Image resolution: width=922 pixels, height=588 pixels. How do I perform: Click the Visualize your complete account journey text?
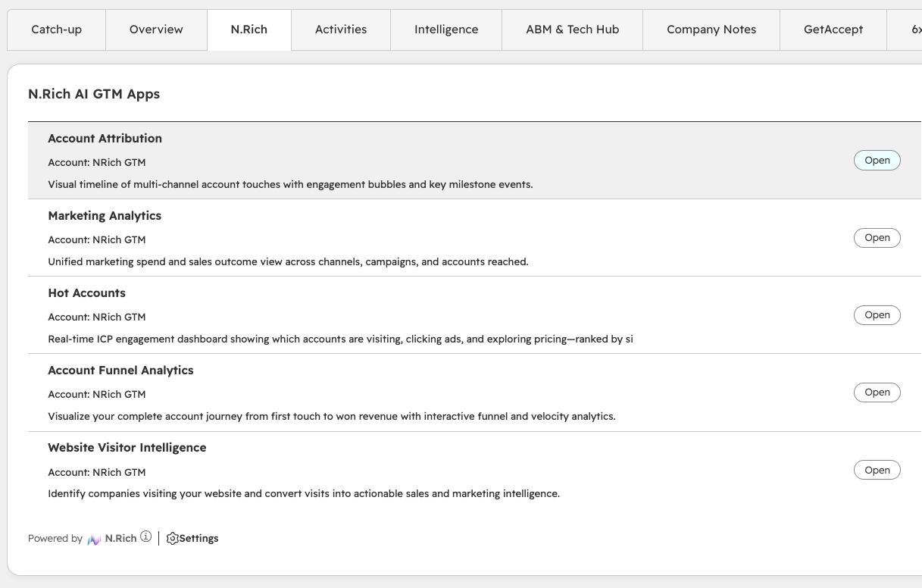click(332, 416)
